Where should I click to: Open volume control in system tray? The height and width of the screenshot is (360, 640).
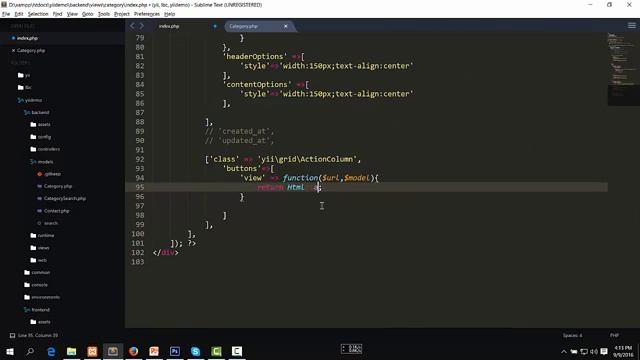594,351
